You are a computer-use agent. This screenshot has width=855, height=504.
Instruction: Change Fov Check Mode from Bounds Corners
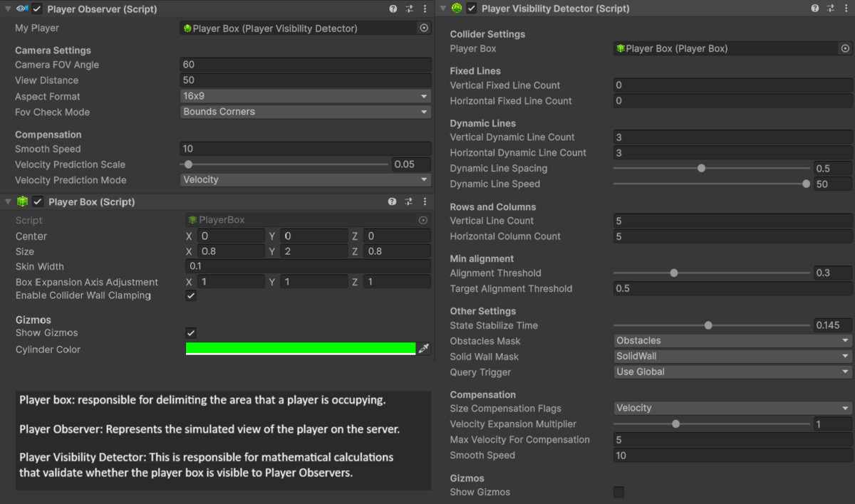point(306,112)
